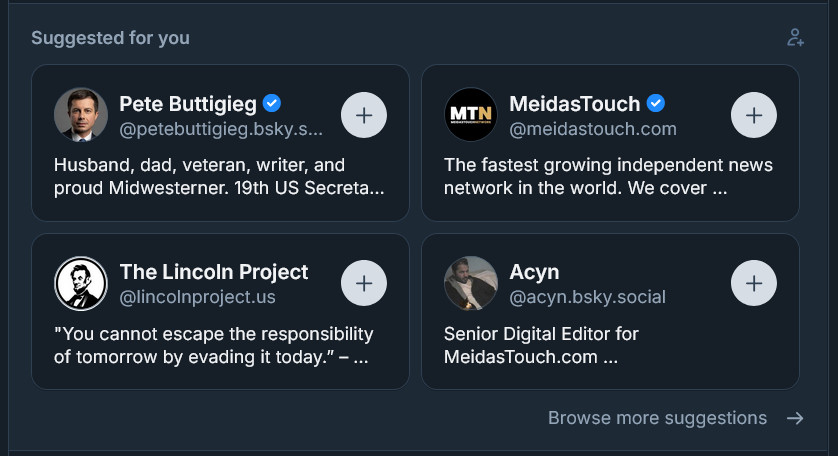838x456 pixels.
Task: Click the @acyn.bsky.social handle
Action: coord(587,297)
